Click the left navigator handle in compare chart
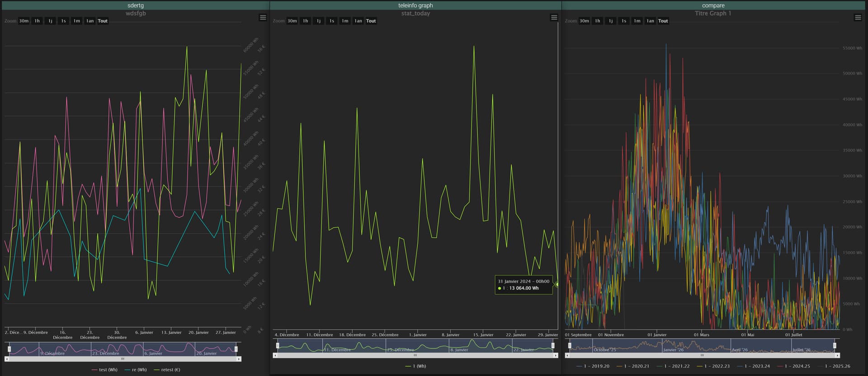This screenshot has height=376, width=868. click(570, 346)
